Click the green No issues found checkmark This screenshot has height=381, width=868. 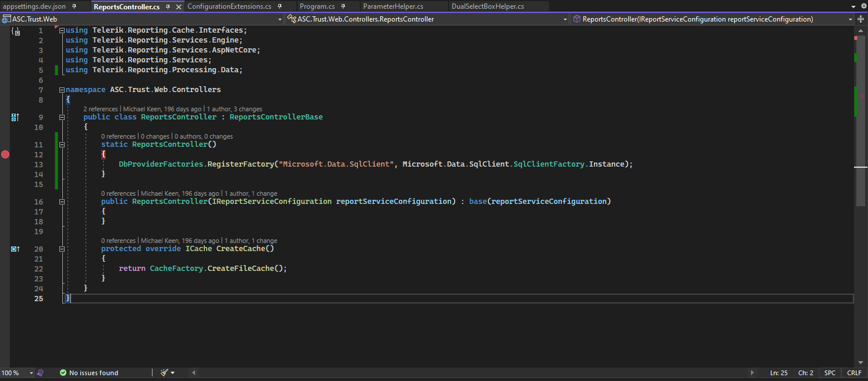(63, 373)
